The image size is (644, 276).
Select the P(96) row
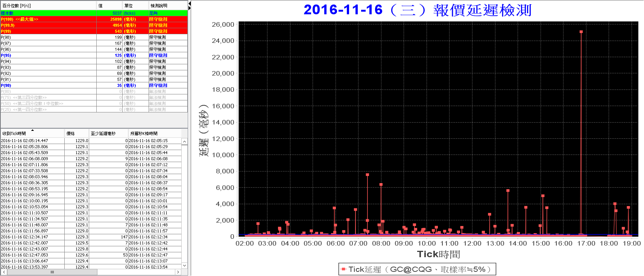pos(94,49)
